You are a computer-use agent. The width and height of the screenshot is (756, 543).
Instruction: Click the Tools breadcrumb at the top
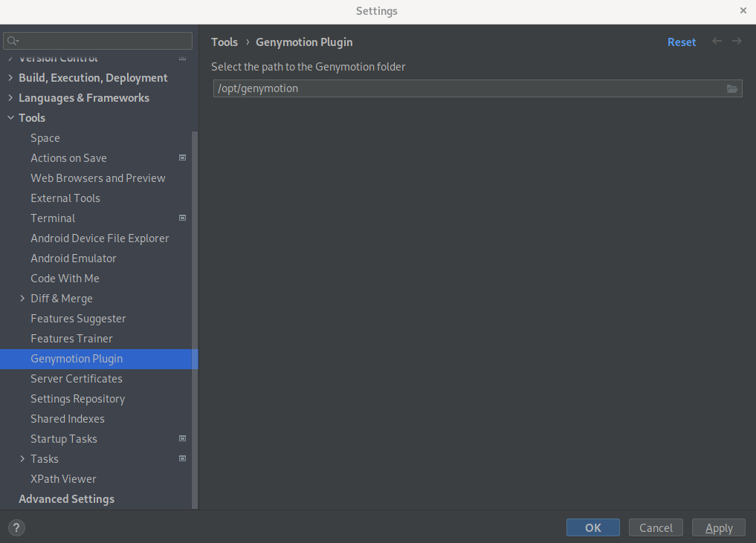coord(224,42)
